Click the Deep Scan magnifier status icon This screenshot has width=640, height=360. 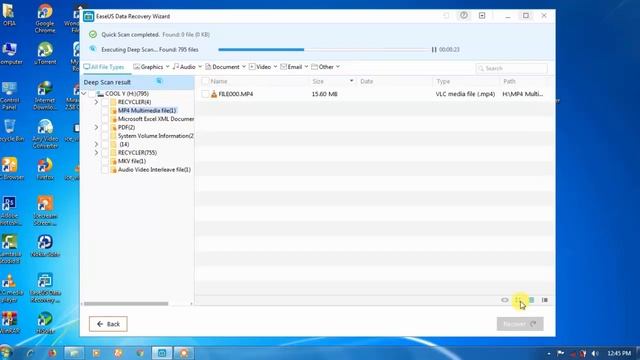(x=93, y=49)
